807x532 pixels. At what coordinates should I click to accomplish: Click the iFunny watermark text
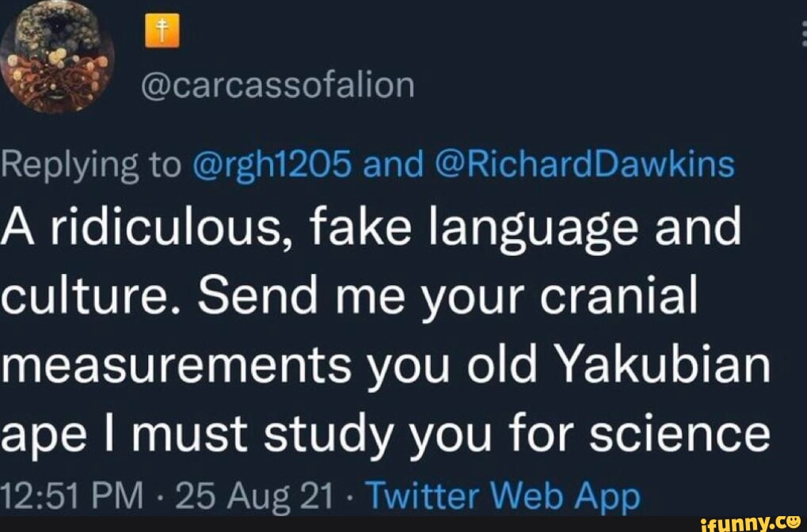coord(732,522)
